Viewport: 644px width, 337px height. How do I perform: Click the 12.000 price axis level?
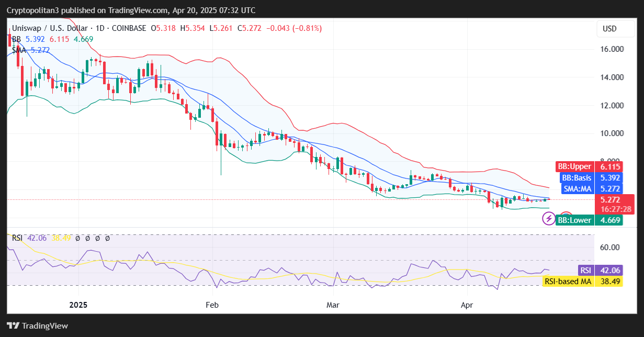click(x=612, y=105)
